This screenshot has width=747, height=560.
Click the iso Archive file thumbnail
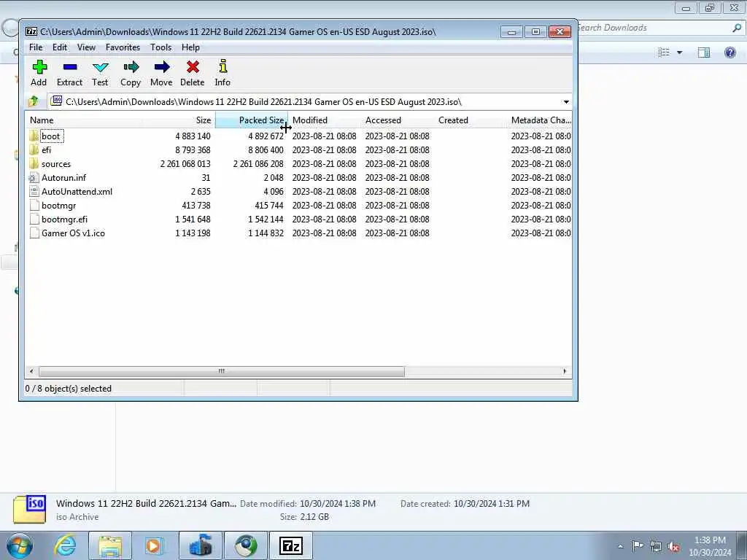click(x=29, y=509)
